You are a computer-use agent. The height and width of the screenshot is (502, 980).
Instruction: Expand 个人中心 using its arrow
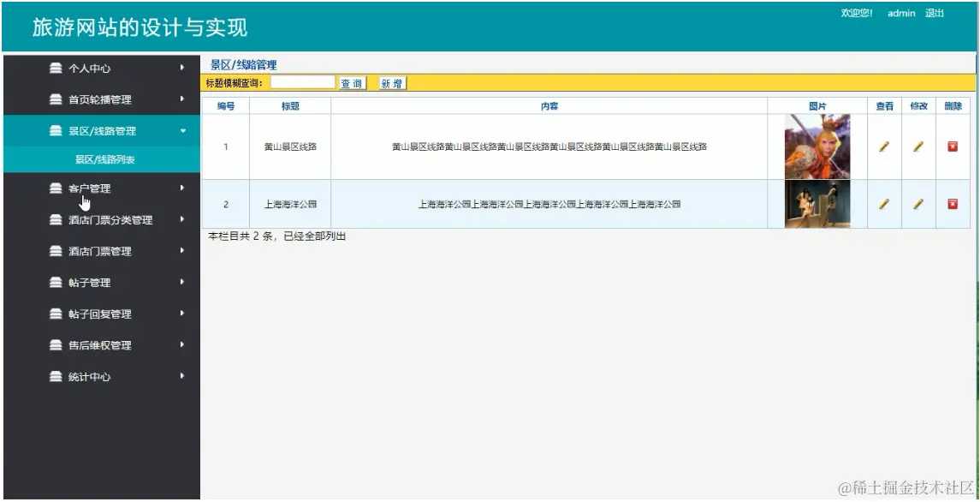tap(181, 67)
